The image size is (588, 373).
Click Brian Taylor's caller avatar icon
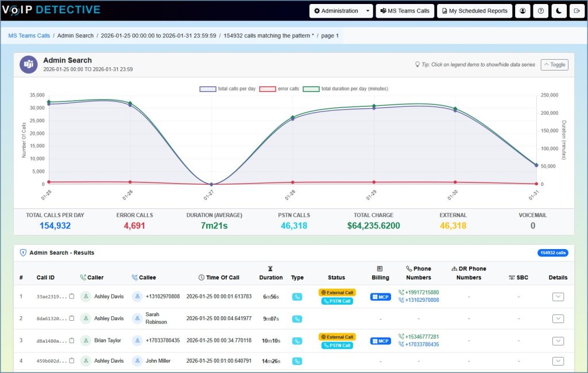[x=86, y=340]
